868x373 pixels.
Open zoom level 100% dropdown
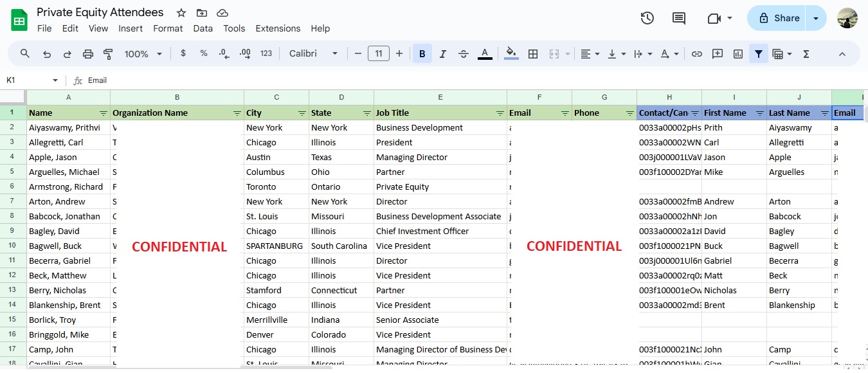tap(143, 54)
